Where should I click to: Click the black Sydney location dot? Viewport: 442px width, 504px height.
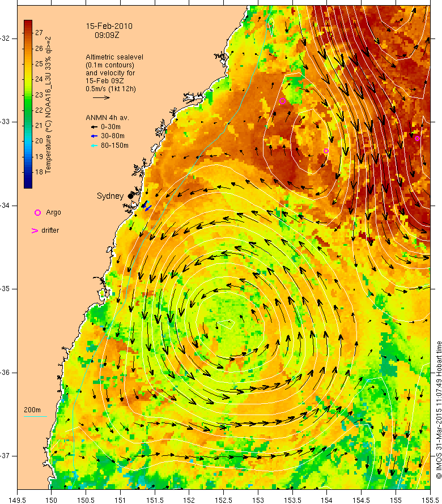pos(130,196)
